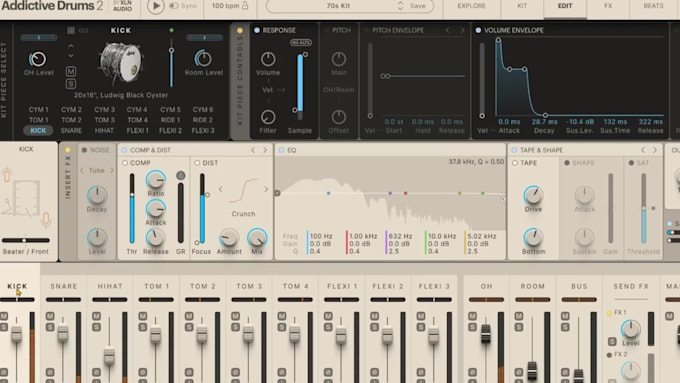Click the compressor Release knob
680x383 pixels.
(155, 238)
